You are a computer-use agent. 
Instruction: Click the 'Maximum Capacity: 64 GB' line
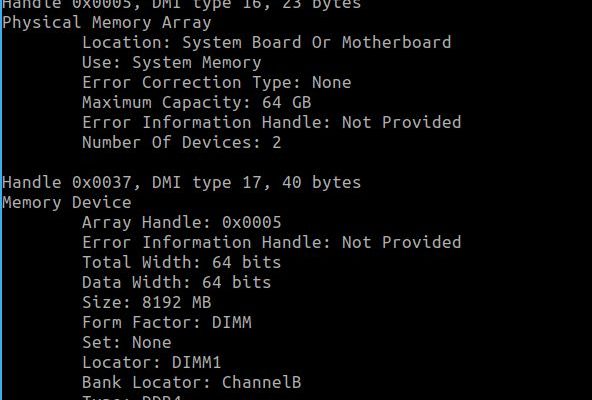click(x=197, y=103)
